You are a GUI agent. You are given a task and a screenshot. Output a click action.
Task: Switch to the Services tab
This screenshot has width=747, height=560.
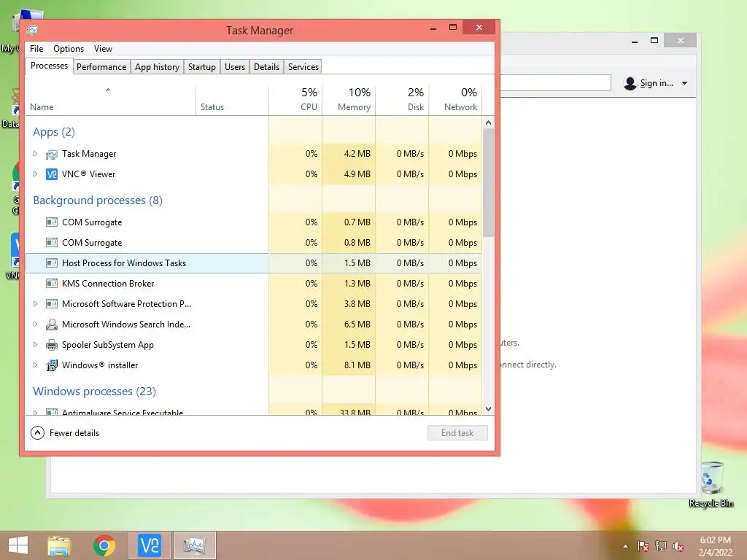coord(303,67)
